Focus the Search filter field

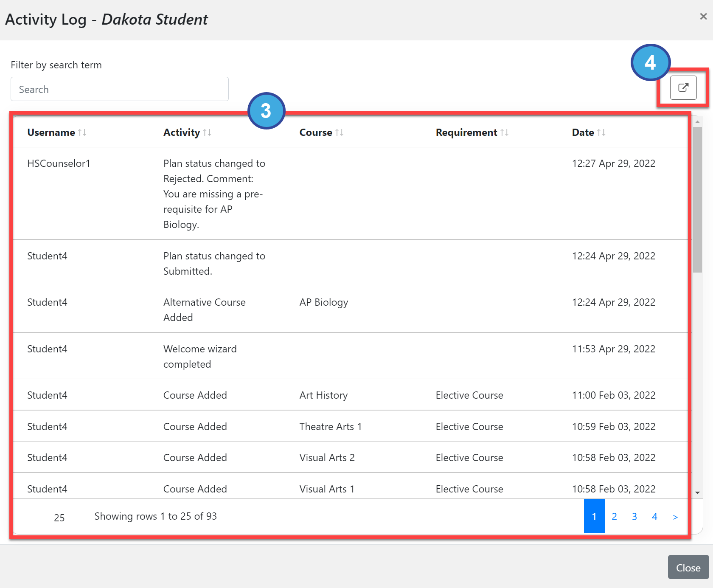120,89
